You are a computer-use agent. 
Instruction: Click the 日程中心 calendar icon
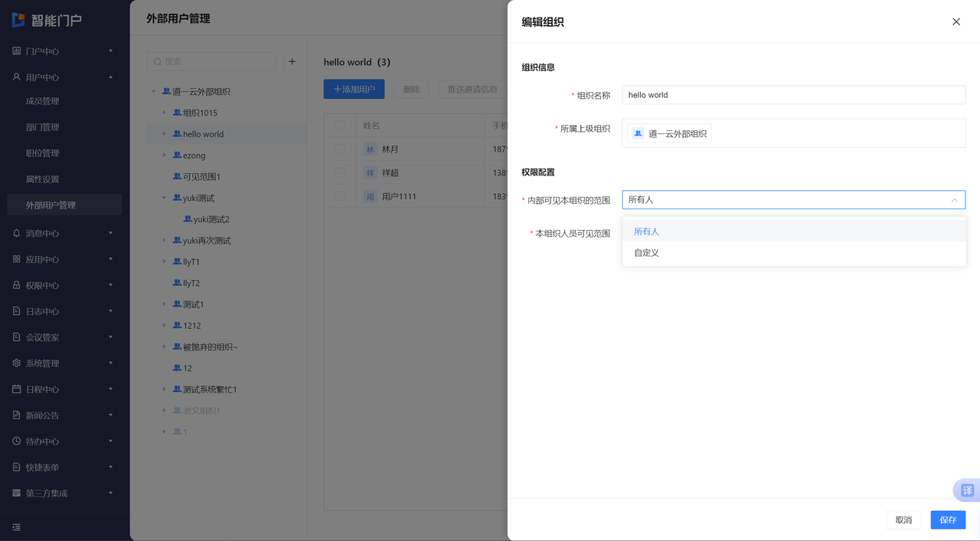pos(17,389)
